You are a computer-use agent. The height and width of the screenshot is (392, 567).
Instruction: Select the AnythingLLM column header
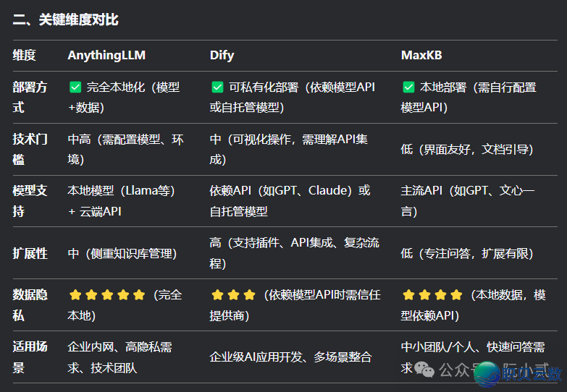point(106,55)
